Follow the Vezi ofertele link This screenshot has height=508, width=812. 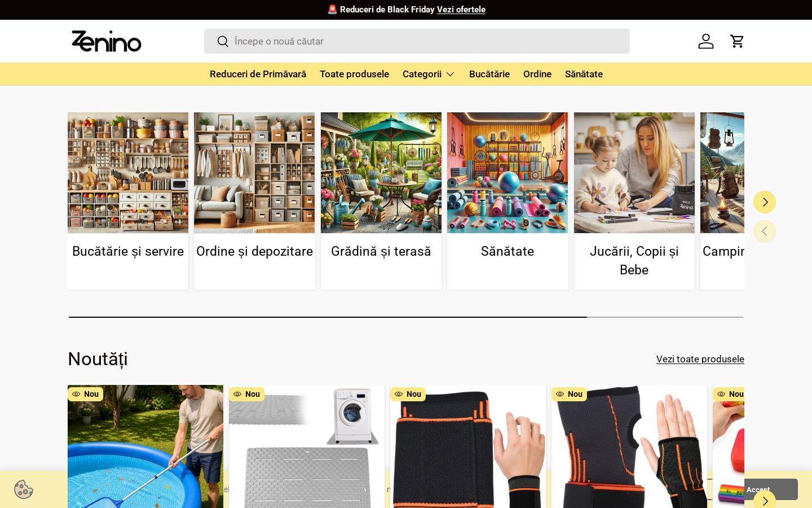click(461, 10)
